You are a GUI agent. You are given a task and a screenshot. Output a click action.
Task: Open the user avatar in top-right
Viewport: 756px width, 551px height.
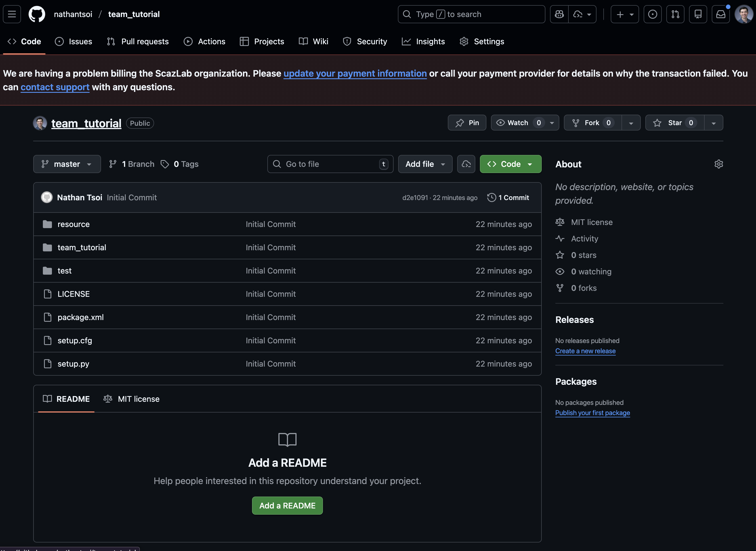pos(744,14)
